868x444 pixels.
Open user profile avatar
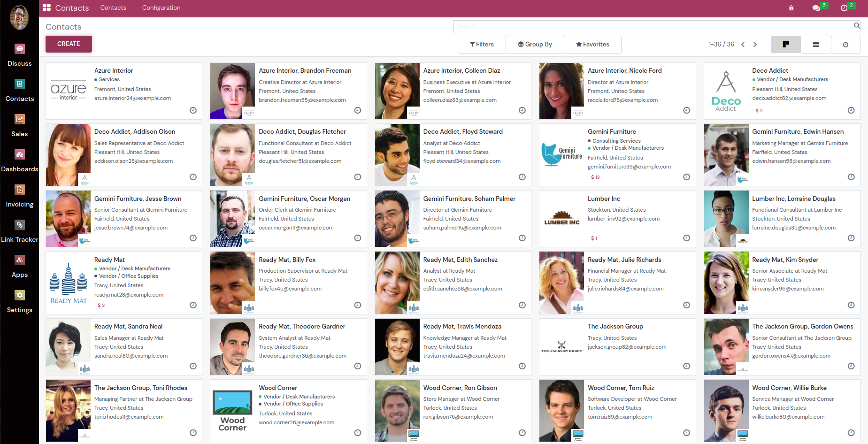click(19, 17)
